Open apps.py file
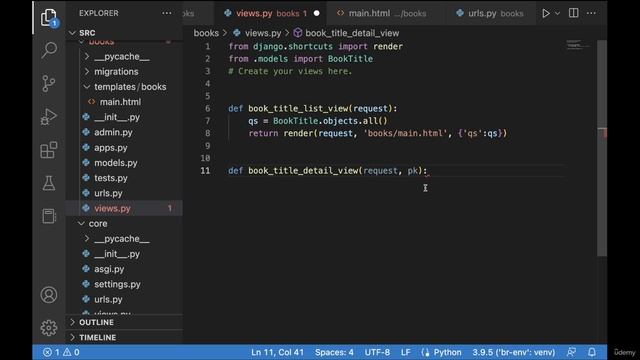This screenshot has height=360, width=640. click(111, 147)
